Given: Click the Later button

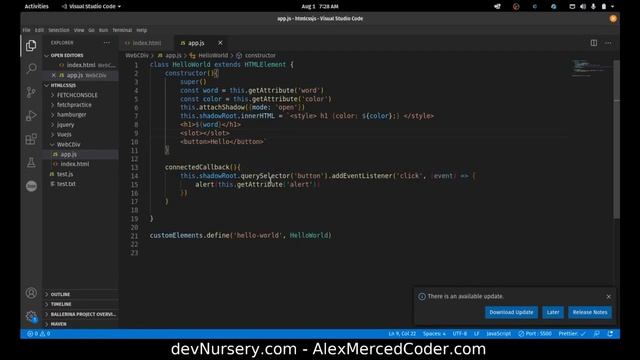Looking at the screenshot, I should (x=553, y=312).
